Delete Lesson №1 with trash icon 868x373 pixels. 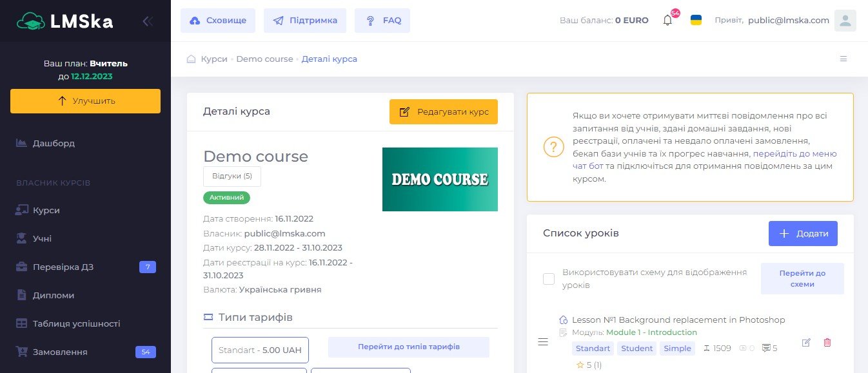(827, 343)
